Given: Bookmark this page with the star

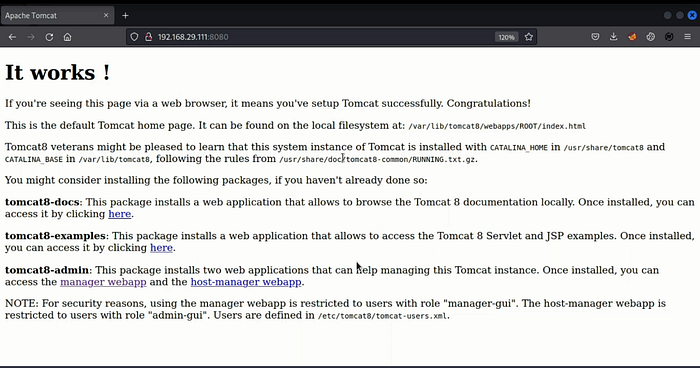Looking at the screenshot, I should [529, 37].
